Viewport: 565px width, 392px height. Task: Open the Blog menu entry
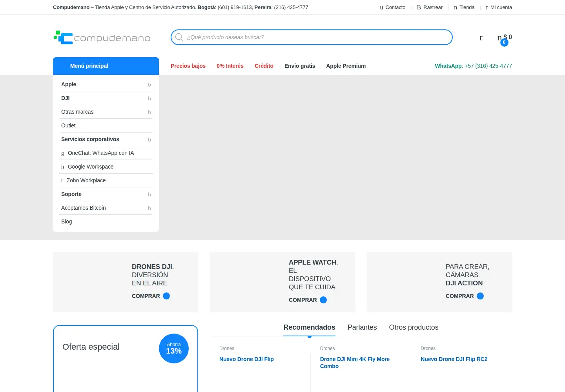click(x=67, y=221)
